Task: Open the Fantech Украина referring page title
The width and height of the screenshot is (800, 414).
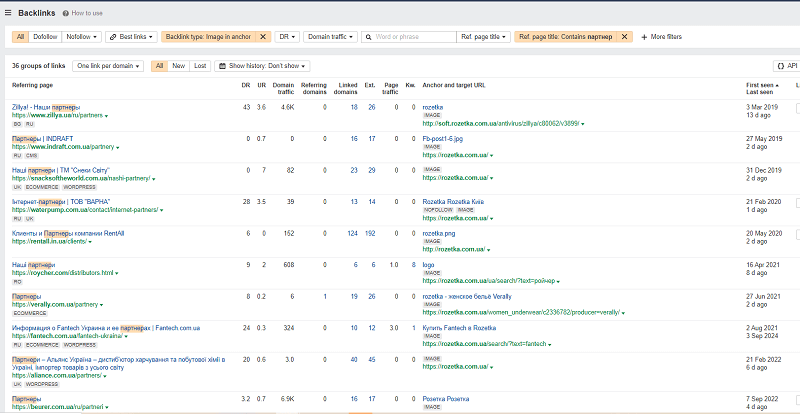Action: (x=106, y=328)
